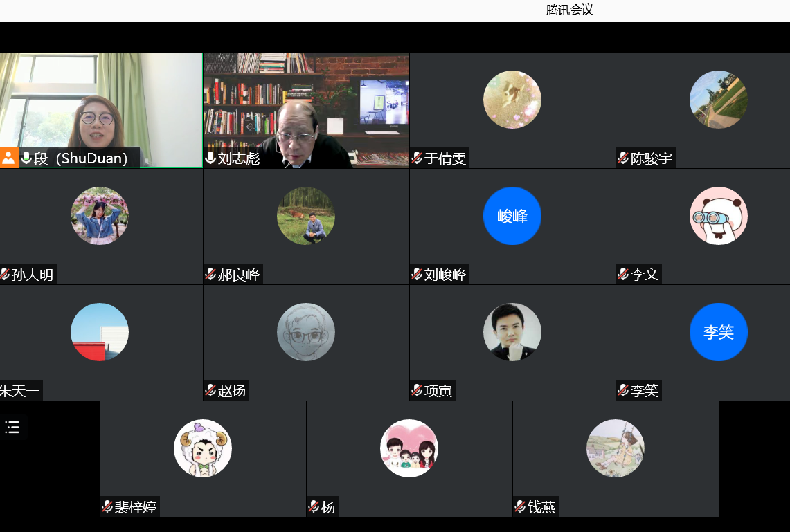Click the muted mic icon for 于倩雯
790x532 pixels.
[417, 158]
